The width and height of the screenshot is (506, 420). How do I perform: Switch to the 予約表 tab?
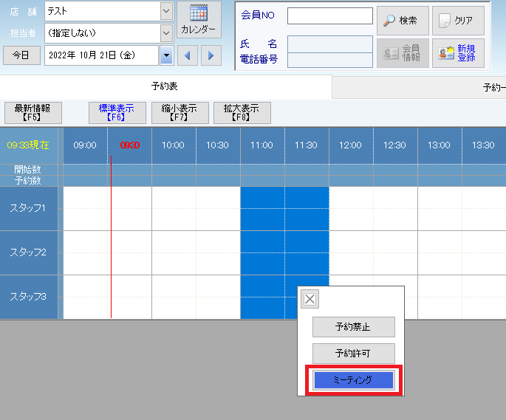click(164, 87)
